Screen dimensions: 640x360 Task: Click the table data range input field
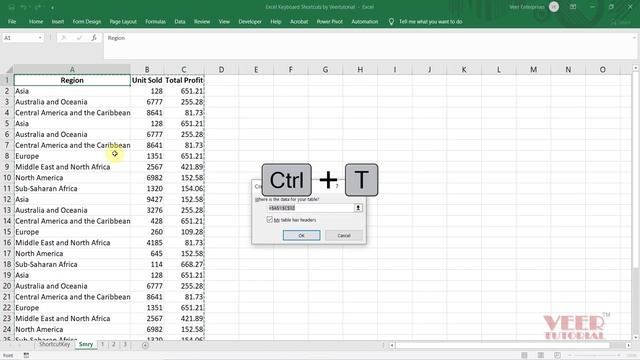pos(310,208)
